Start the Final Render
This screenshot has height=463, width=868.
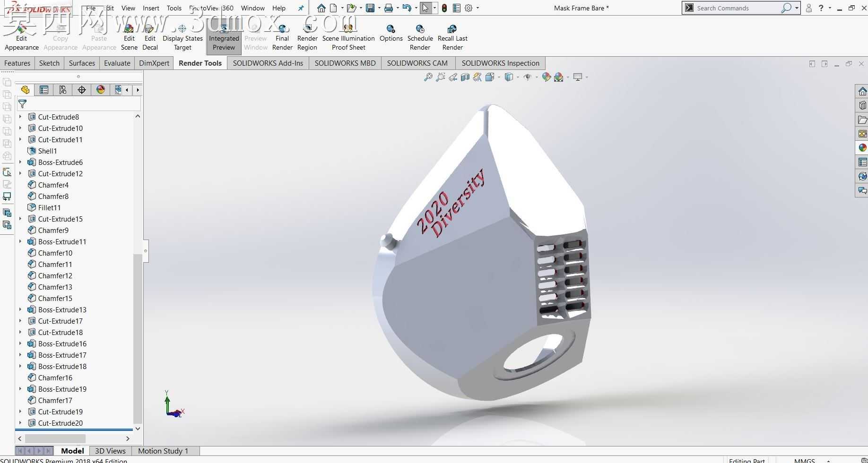pos(282,38)
